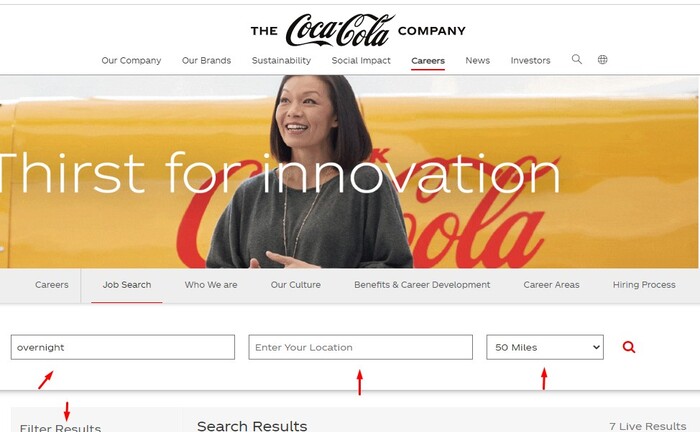
Task: Open the Our Brands menu
Action: (x=206, y=60)
